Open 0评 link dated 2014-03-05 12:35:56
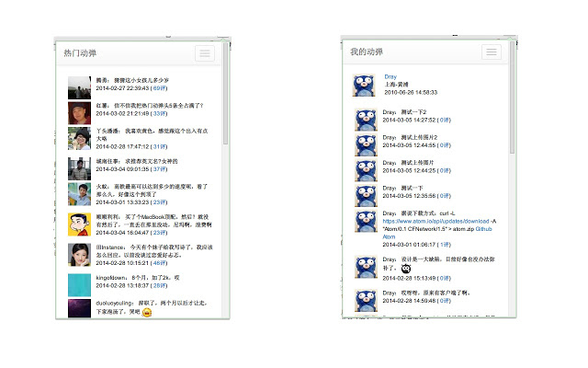The height and width of the screenshot is (368, 588). point(445,196)
